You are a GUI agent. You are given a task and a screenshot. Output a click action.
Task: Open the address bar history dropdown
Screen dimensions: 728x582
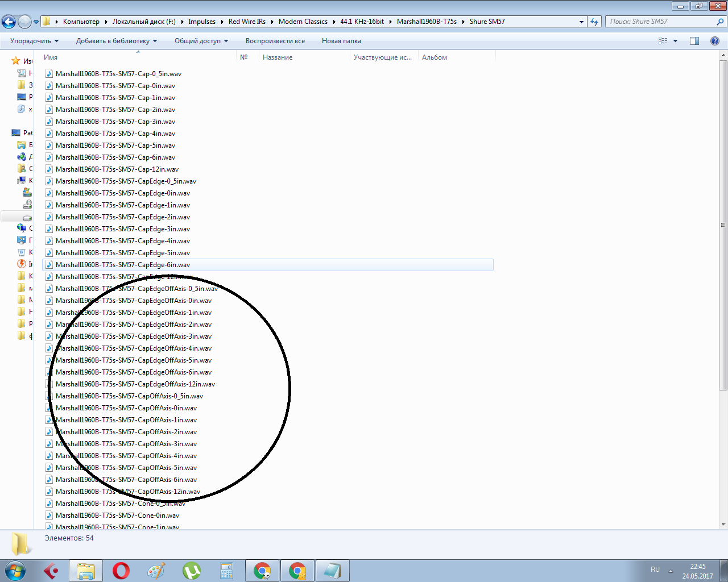tap(581, 22)
